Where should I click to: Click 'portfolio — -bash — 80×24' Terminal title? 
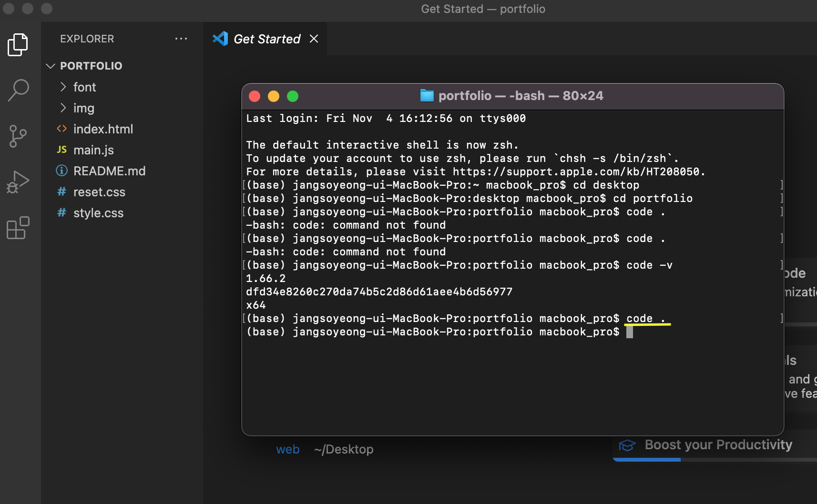pyautogui.click(x=521, y=96)
